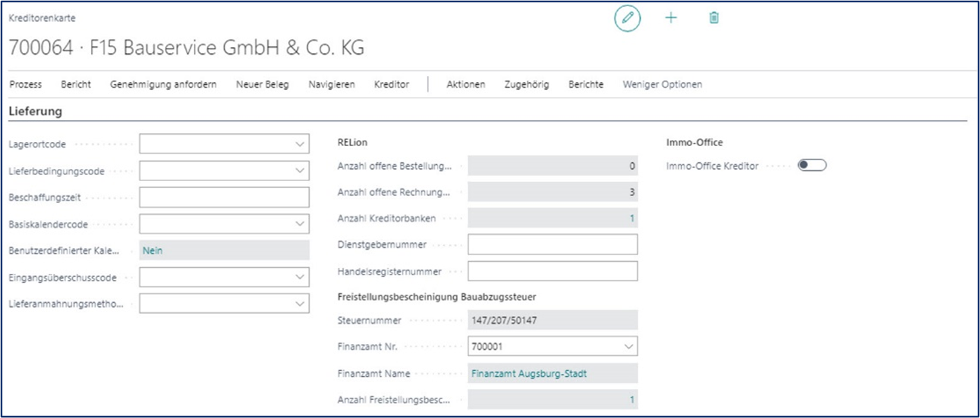Click the Handelsregisternummer text field
The image size is (980, 418).
552,271
